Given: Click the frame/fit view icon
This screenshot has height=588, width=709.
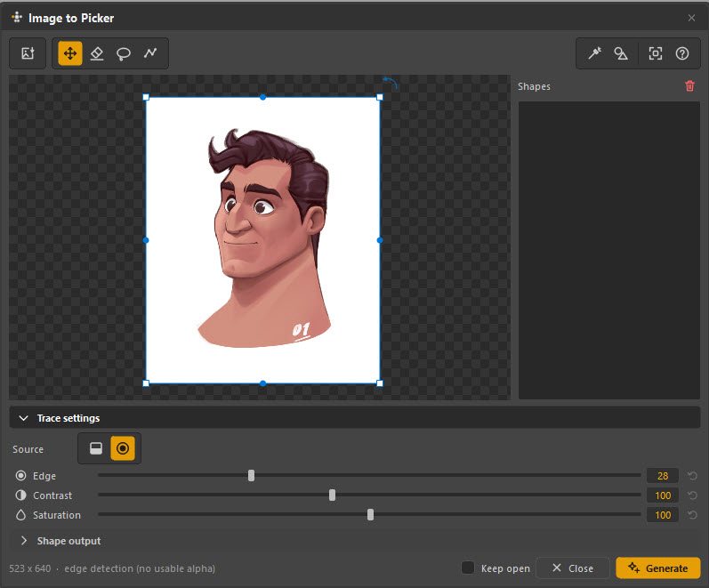Looking at the screenshot, I should (656, 53).
